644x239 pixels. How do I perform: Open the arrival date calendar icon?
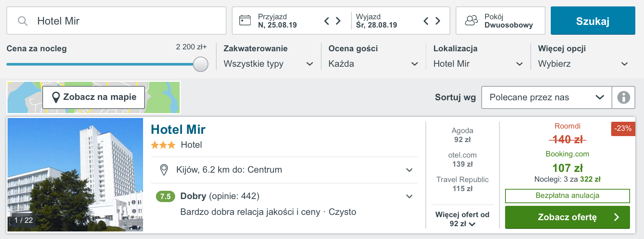coord(245,20)
